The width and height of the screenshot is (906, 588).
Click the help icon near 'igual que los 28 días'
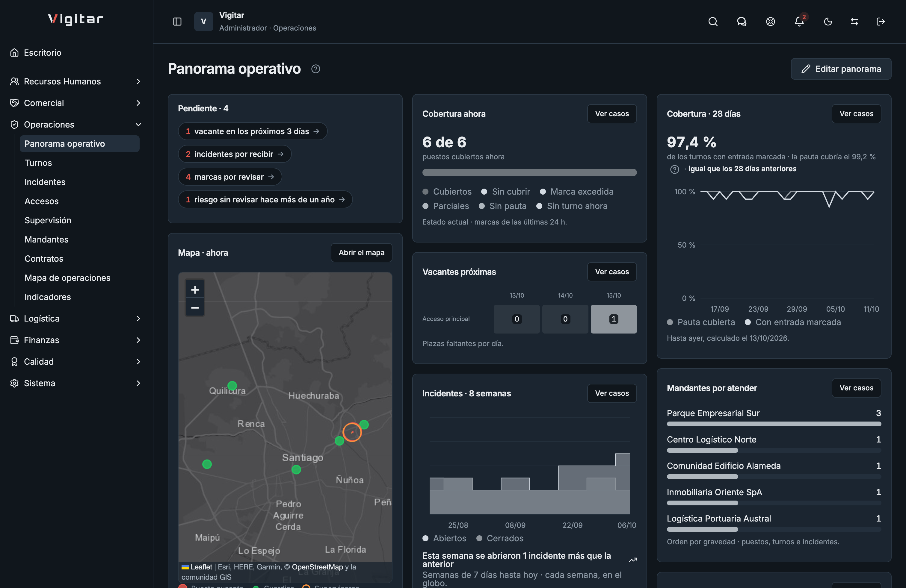tap(674, 169)
